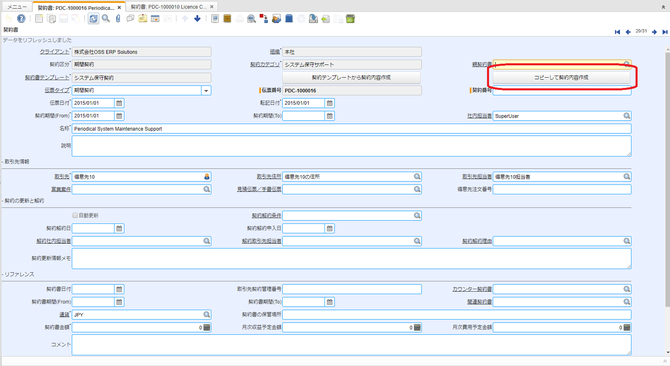Viewport: 670px width, 366px height.
Task: Toggle the 自動更新 checkbox
Action: (x=75, y=215)
